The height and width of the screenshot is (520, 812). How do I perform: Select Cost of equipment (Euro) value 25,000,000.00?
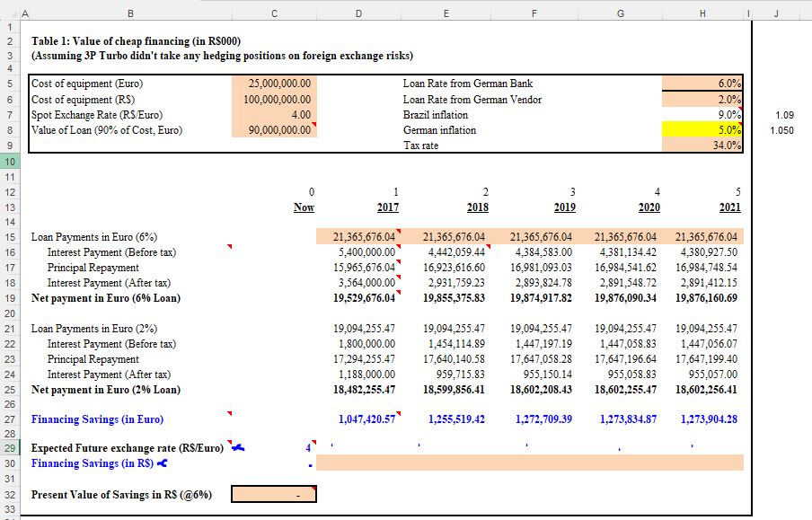pos(274,84)
